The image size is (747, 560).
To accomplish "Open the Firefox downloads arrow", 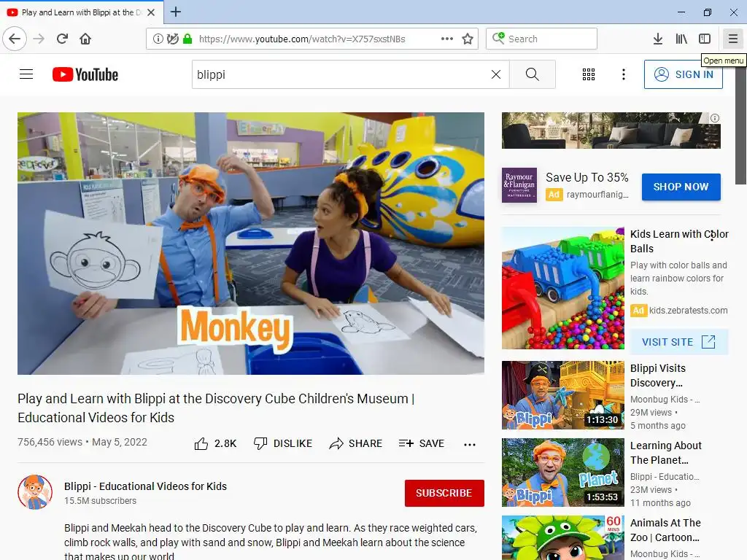I will (658, 39).
